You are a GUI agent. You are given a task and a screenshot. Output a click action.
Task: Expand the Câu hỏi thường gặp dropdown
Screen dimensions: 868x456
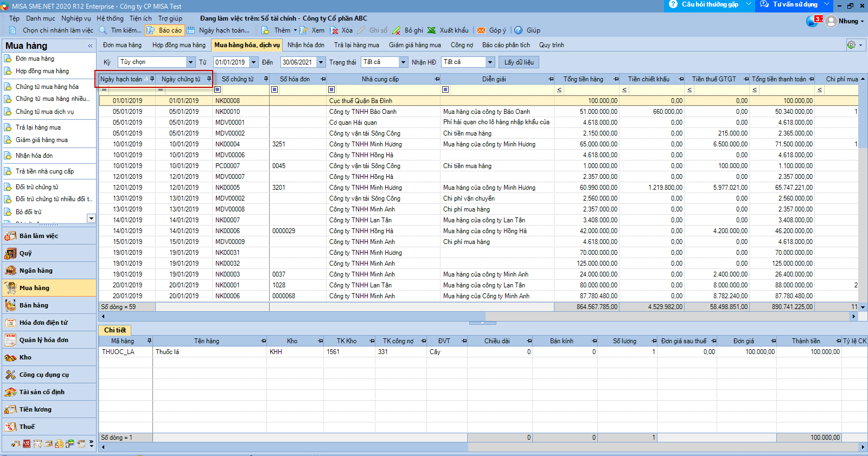[749, 4]
